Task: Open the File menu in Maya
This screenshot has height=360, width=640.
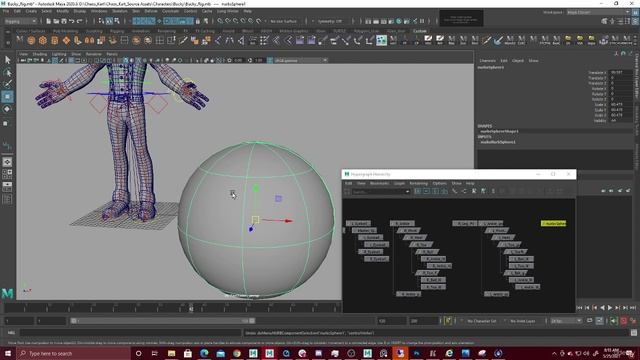Action: pyautogui.click(x=6, y=11)
